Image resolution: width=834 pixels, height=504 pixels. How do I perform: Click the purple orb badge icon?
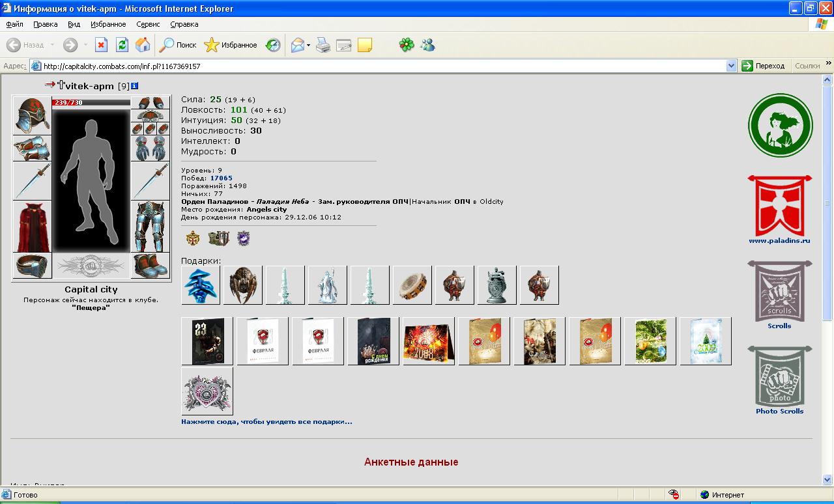pos(243,238)
